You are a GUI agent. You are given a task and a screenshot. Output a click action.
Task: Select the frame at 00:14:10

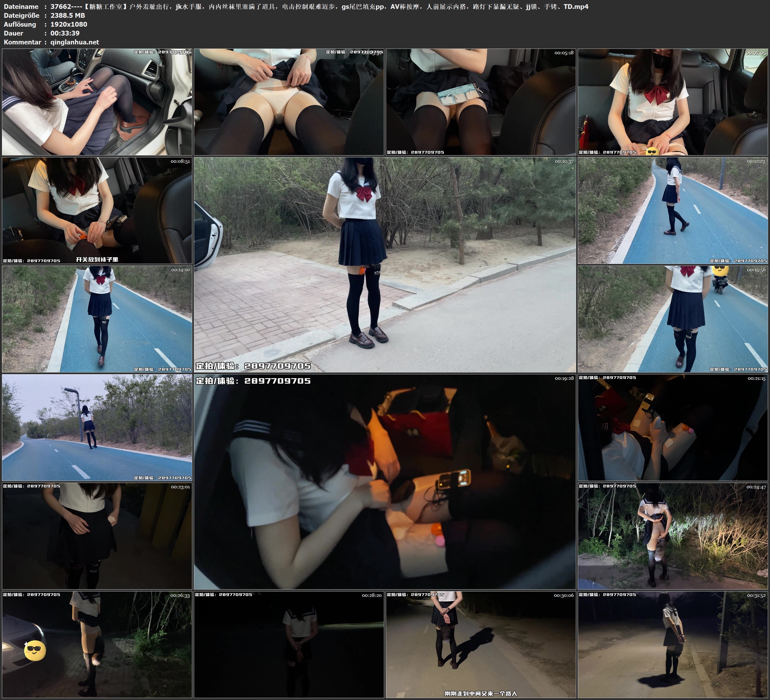[97, 319]
